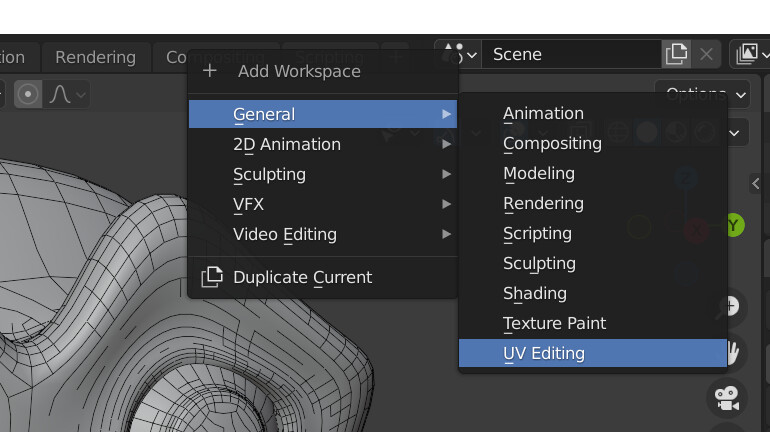The image size is (770, 432).
Task: Expand the sidebar with arrow tab
Action: [756, 184]
